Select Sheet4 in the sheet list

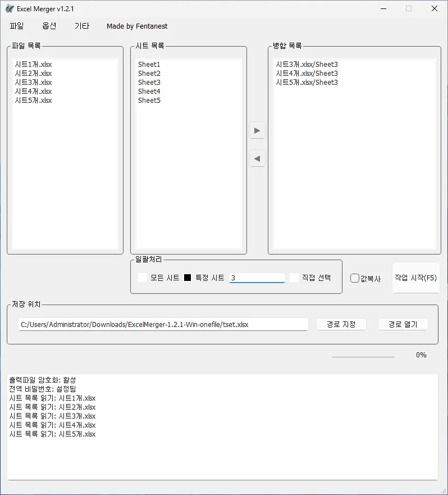pos(188,92)
